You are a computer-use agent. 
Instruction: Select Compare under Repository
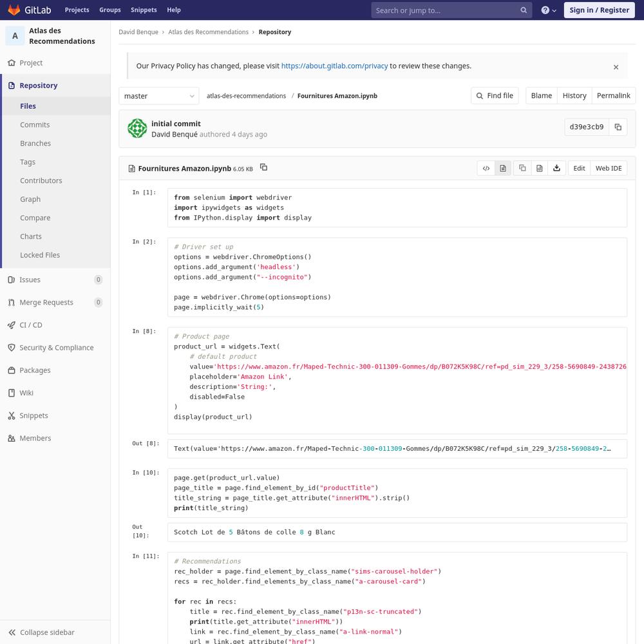click(55, 218)
